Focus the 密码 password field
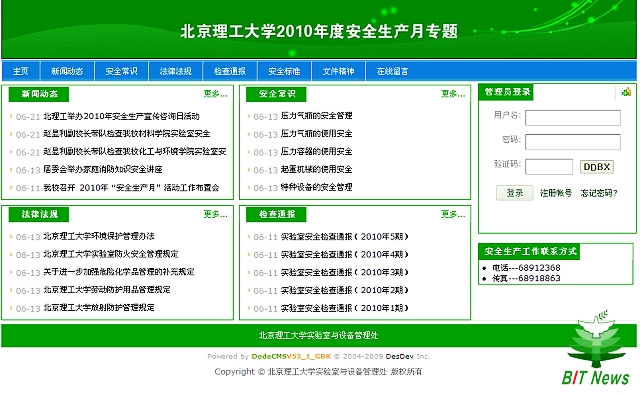Screen dimensions: 640x395 pyautogui.click(x=573, y=142)
